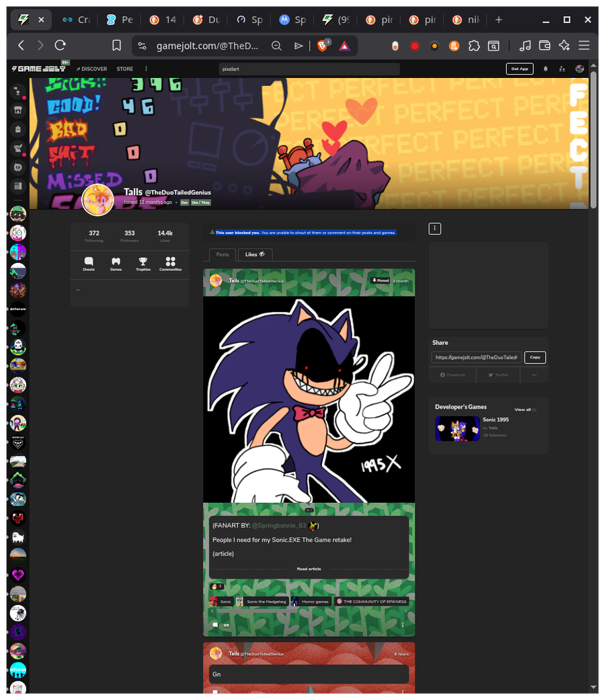Image resolution: width=605 pixels, height=700 pixels.
Task: Share profile on Facebook
Action: click(452, 375)
